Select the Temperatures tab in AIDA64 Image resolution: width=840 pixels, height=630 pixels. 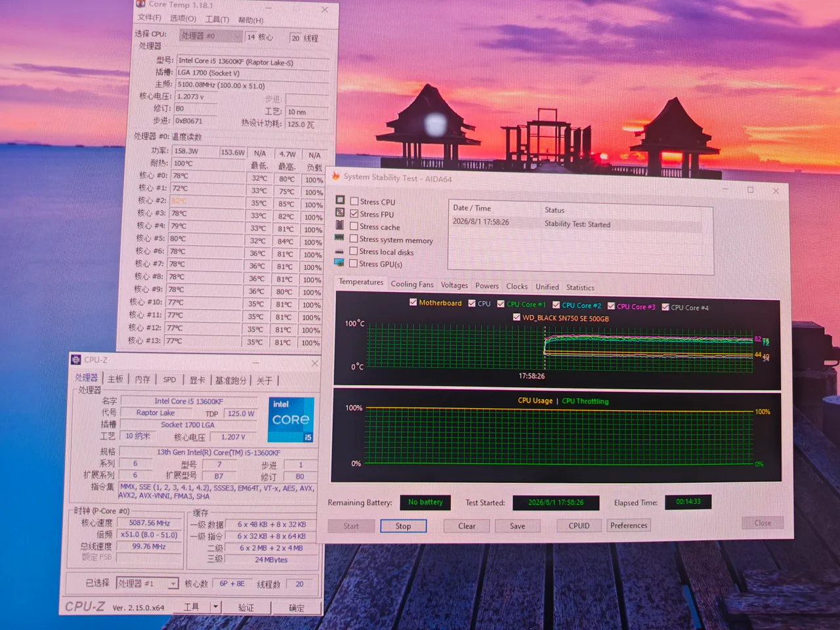tap(361, 282)
